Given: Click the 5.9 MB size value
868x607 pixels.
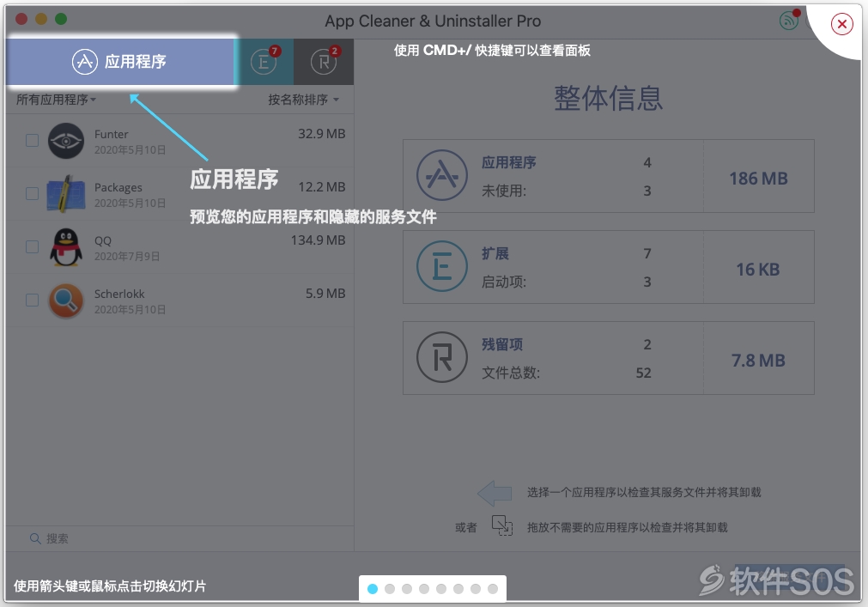Looking at the screenshot, I should coord(325,294).
